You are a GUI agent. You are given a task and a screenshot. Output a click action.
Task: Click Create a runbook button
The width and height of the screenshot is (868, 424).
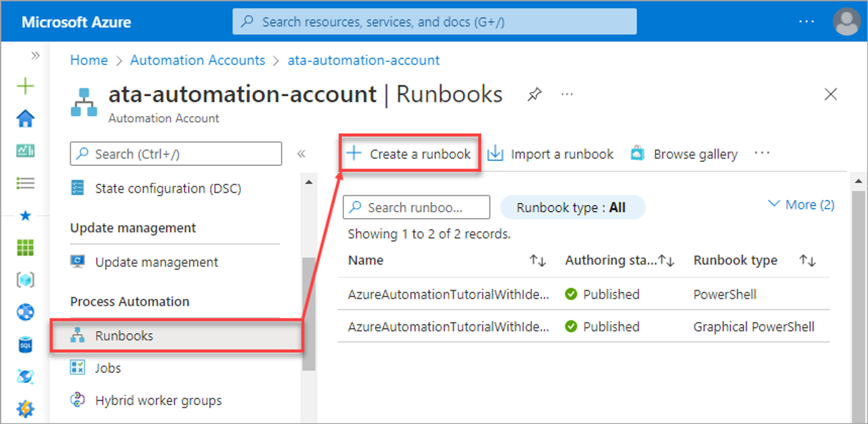click(409, 153)
